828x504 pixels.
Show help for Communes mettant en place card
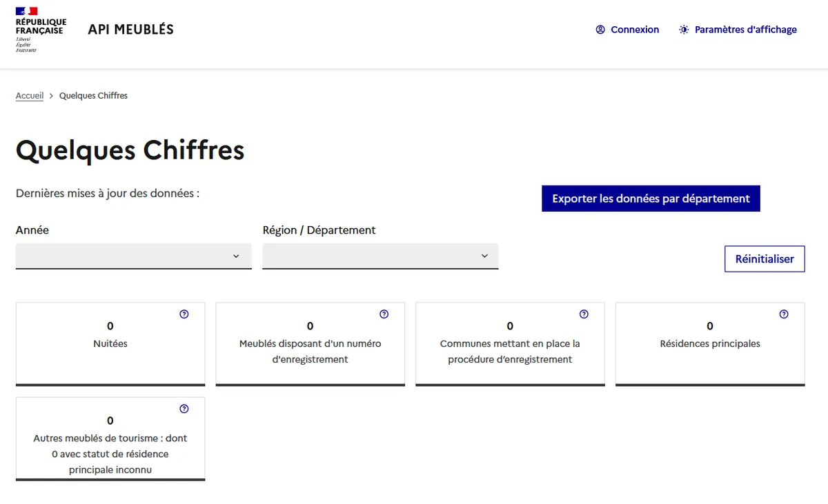click(x=584, y=314)
